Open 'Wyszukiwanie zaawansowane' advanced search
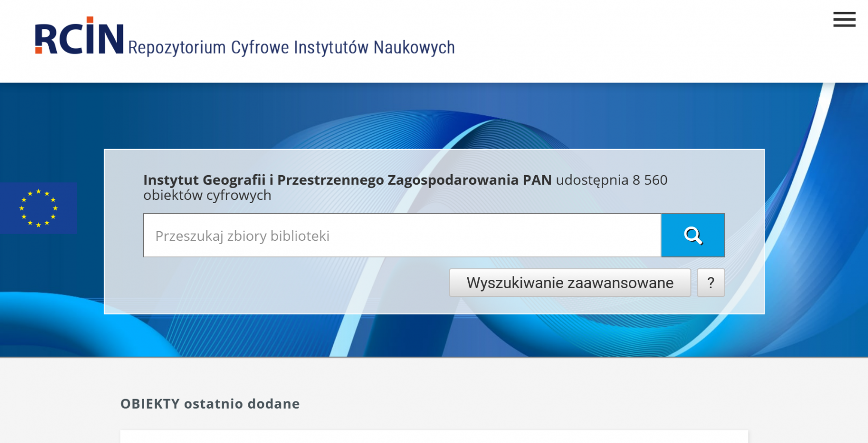This screenshot has width=868, height=443. (570, 283)
